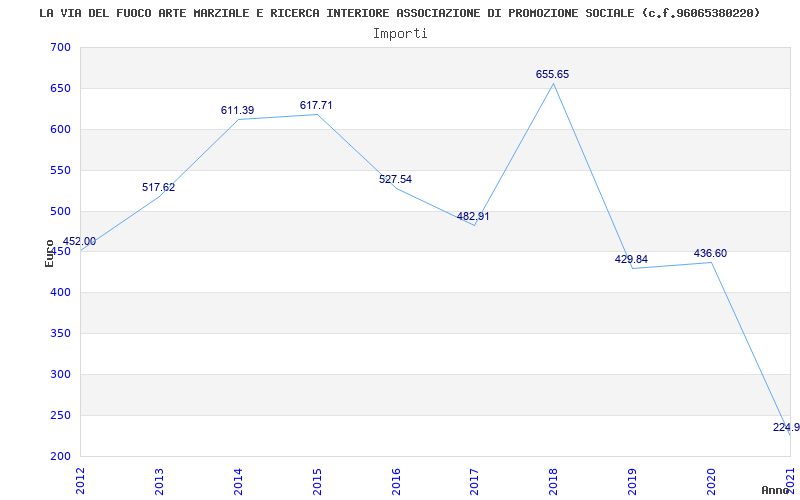Click the 452.00 data label for 2012
This screenshot has height=500, width=800.
tap(79, 242)
